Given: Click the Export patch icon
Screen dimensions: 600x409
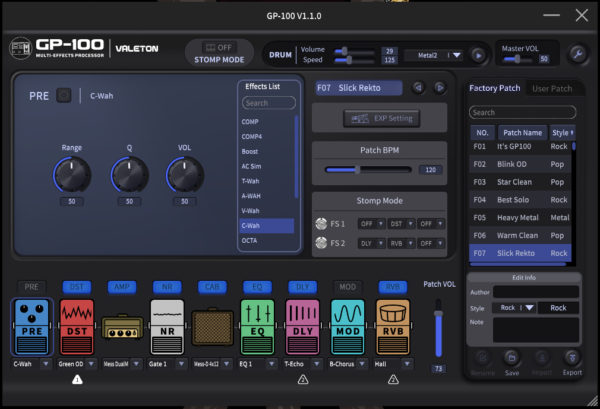Looking at the screenshot, I should [572, 358].
